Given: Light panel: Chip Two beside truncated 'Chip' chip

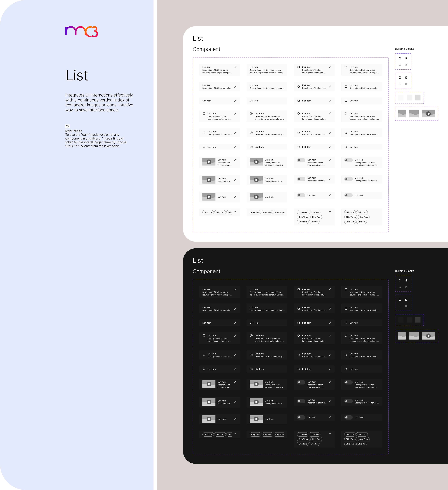Looking at the screenshot, I should [220, 212].
